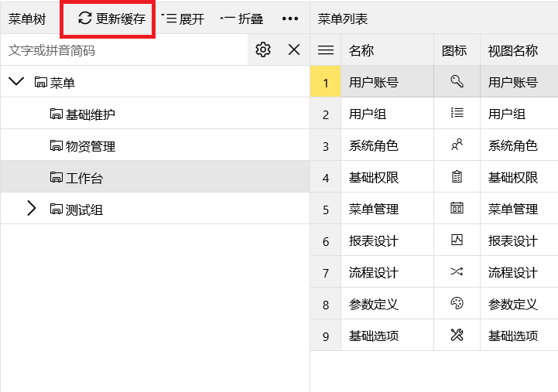Collapse all tree nodes with 折叠

click(241, 19)
